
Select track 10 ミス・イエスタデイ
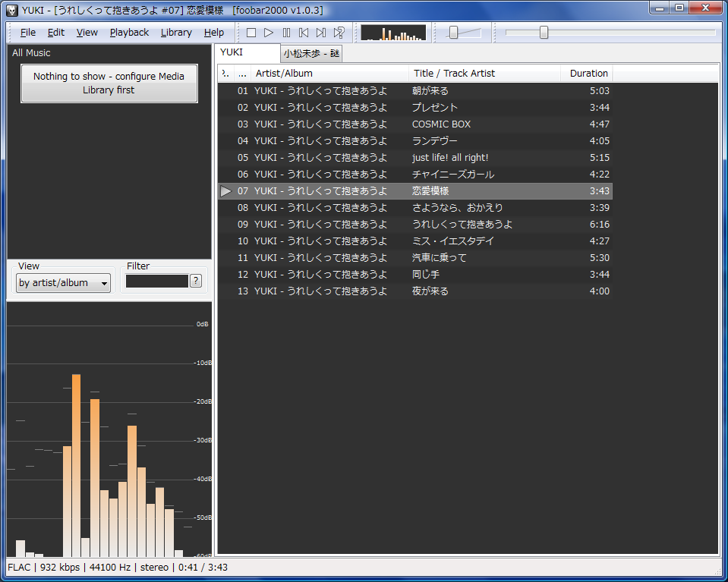coord(415,241)
